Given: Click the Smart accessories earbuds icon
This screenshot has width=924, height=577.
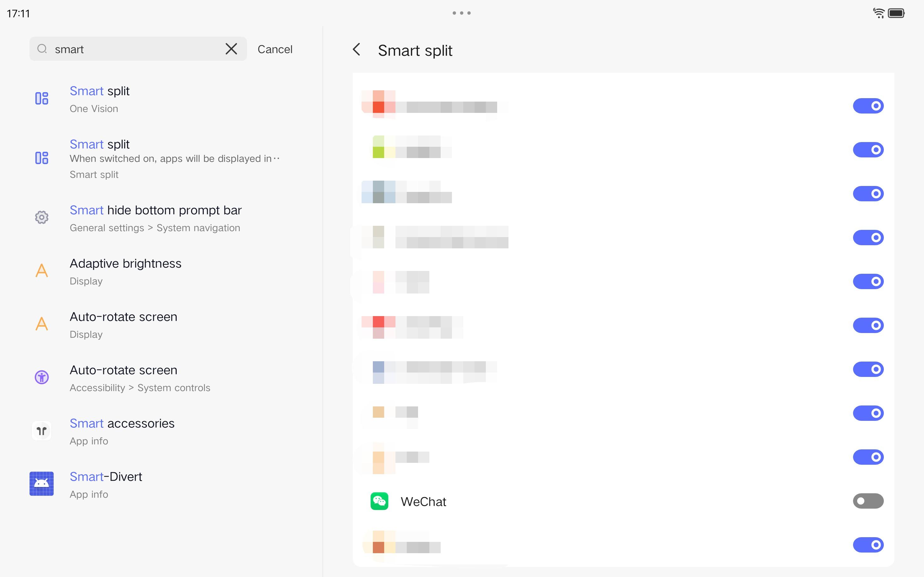Looking at the screenshot, I should pos(42,431).
